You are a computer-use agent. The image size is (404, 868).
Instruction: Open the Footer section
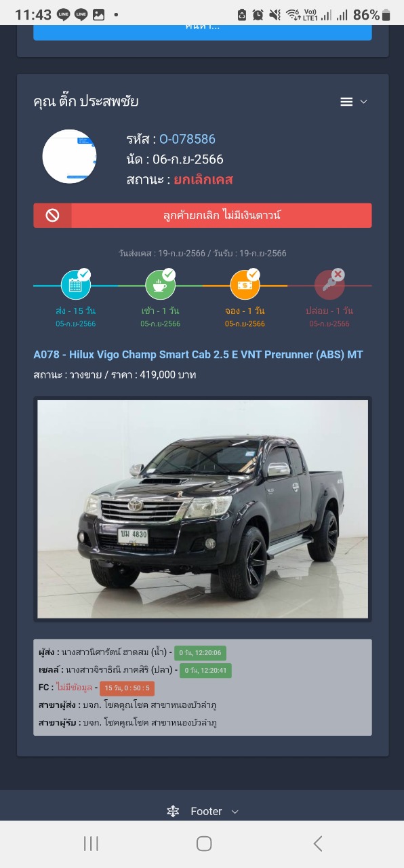coord(206,811)
